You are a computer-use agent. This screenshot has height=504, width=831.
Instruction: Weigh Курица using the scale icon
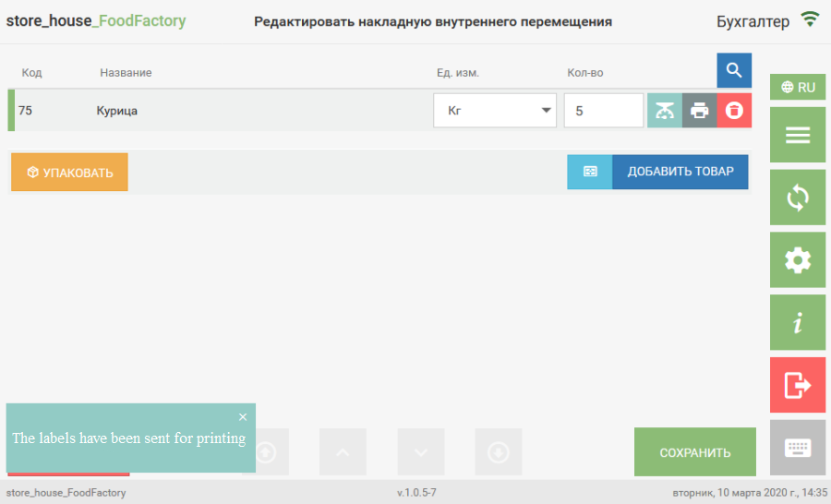664,111
